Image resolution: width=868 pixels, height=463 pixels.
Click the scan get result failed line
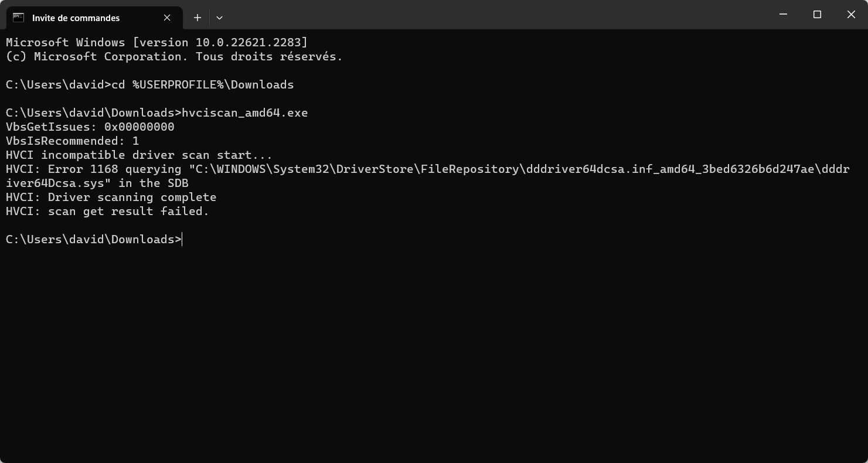(107, 212)
